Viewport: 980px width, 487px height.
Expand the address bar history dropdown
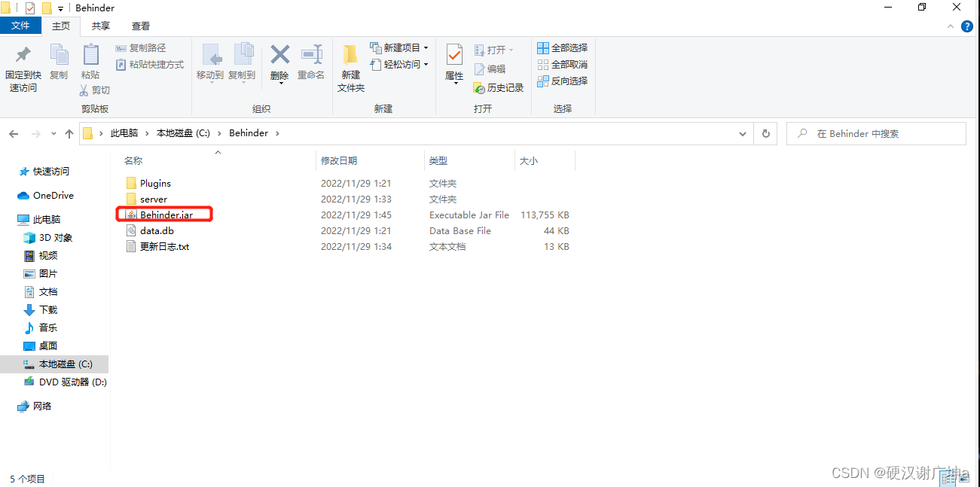pyautogui.click(x=743, y=133)
